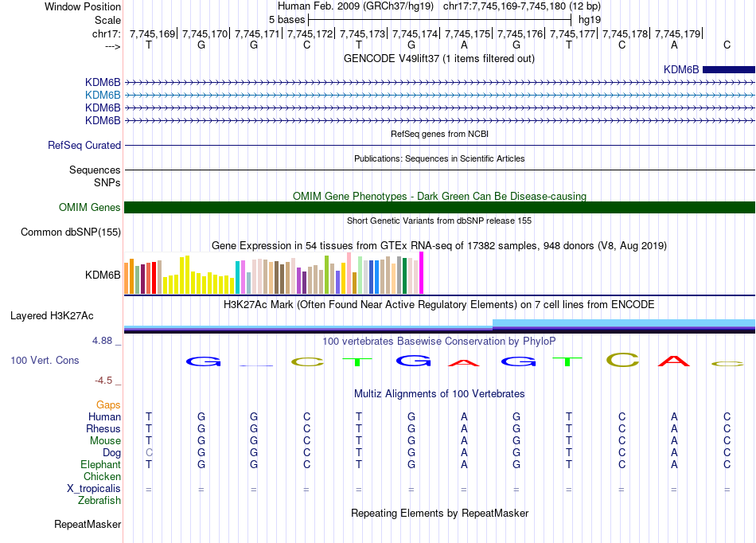756x543 pixels.
Task: Open Publications: Sequences in Scientific Articles title
Action: click(x=439, y=158)
